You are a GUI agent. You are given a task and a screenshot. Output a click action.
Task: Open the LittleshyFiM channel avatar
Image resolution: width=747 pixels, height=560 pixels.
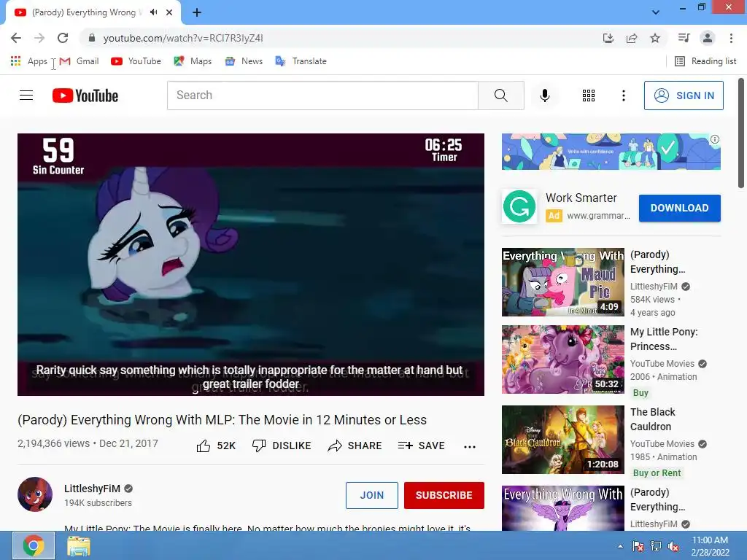click(x=35, y=494)
